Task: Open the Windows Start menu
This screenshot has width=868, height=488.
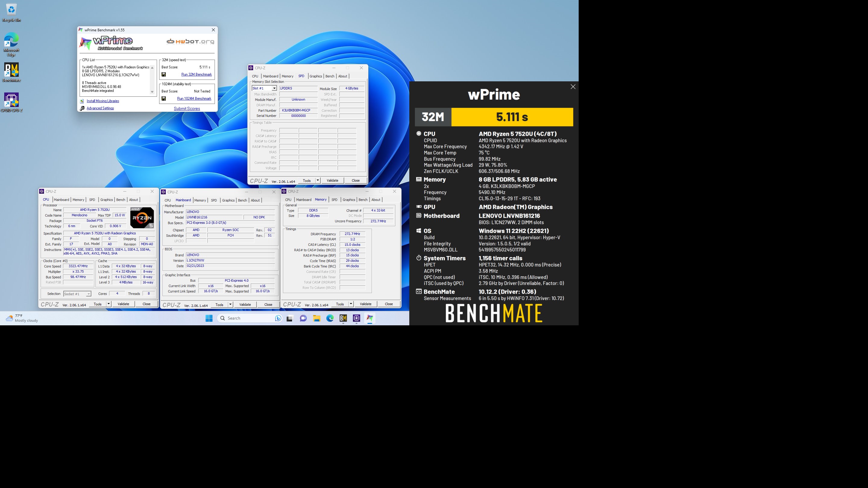Action: coord(209,318)
